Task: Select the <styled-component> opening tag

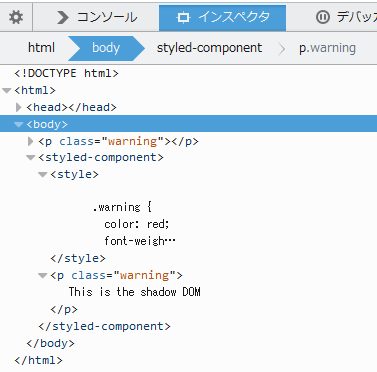Action: [x=101, y=157]
